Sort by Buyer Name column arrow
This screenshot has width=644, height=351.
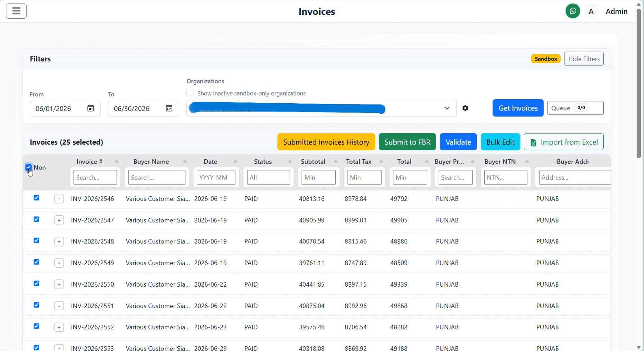point(185,161)
